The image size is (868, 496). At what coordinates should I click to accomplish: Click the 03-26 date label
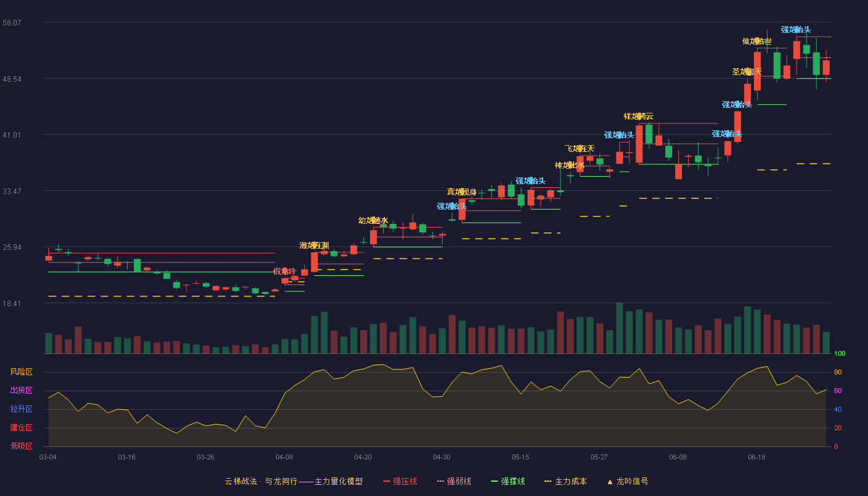click(x=205, y=457)
